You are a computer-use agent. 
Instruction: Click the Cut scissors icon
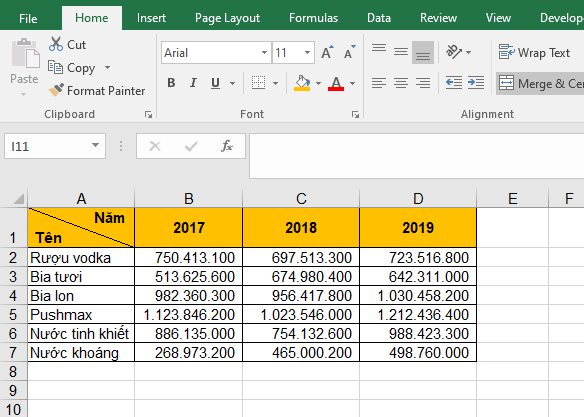pyautogui.click(x=56, y=44)
